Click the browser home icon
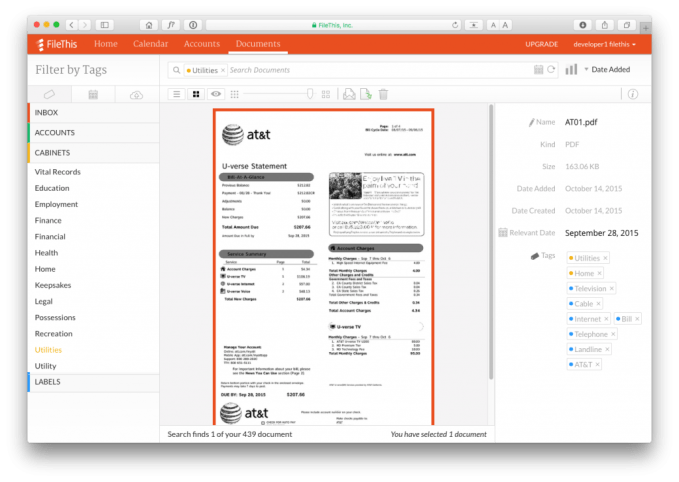This screenshot has width=679, height=482. pyautogui.click(x=149, y=25)
